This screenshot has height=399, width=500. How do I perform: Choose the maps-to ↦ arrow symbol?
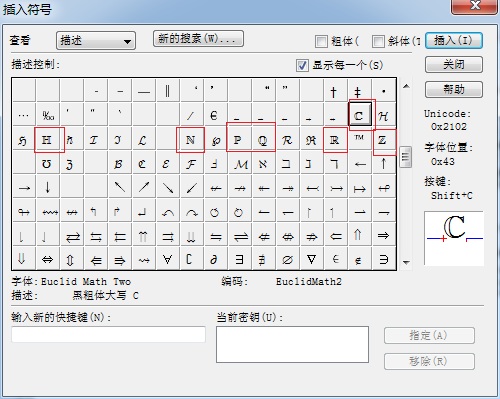(x=360, y=187)
